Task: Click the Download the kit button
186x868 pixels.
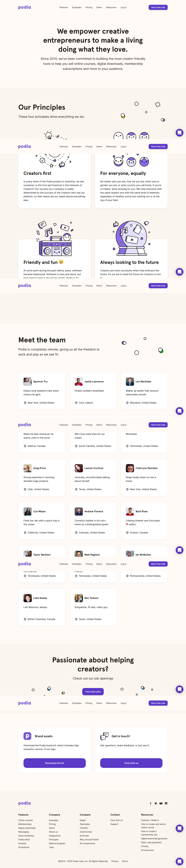Action: (x=55, y=763)
